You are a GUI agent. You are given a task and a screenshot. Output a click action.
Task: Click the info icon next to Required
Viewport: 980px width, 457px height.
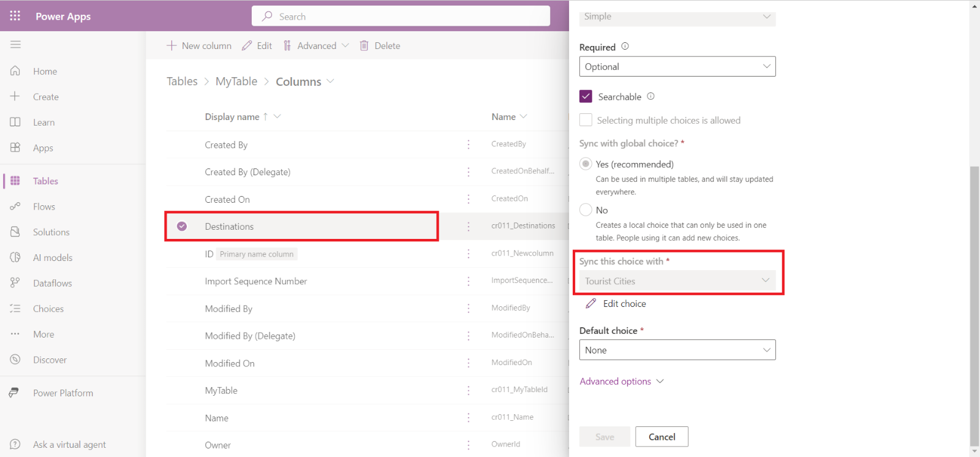(625, 47)
